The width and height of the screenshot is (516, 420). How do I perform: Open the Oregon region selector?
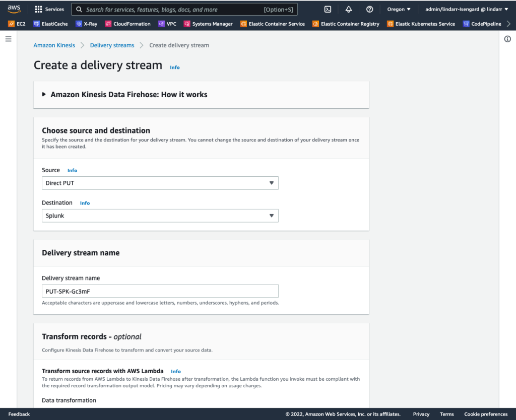[399, 9]
